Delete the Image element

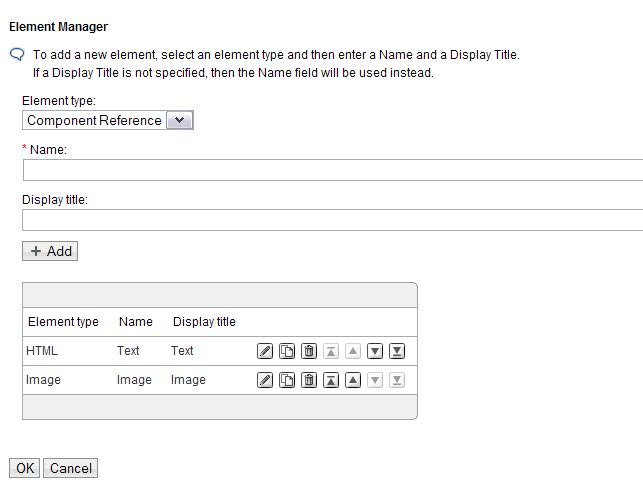pyautogui.click(x=309, y=380)
